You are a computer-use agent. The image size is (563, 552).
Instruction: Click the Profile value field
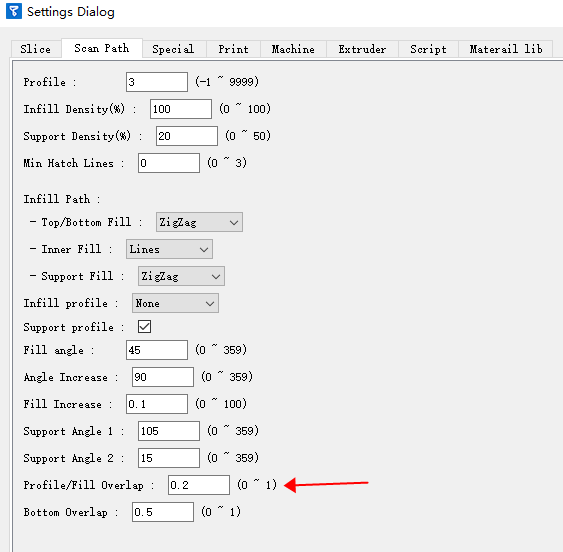click(157, 82)
